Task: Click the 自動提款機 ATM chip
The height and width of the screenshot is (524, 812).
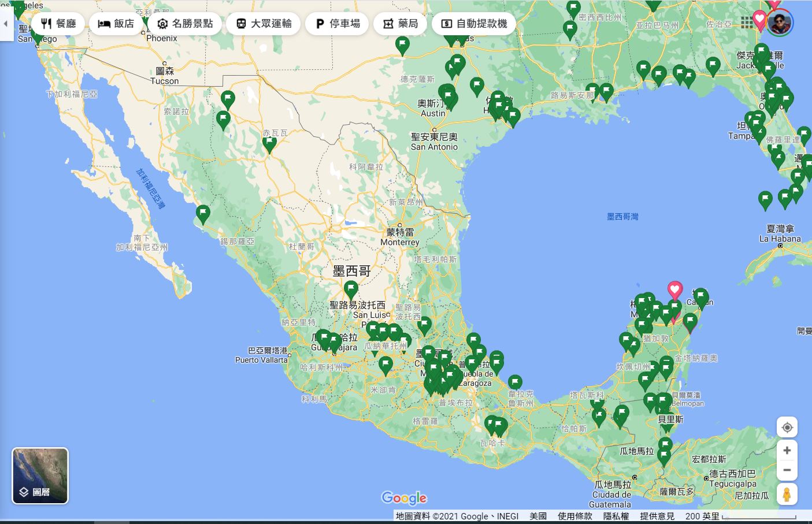Action: point(474,24)
